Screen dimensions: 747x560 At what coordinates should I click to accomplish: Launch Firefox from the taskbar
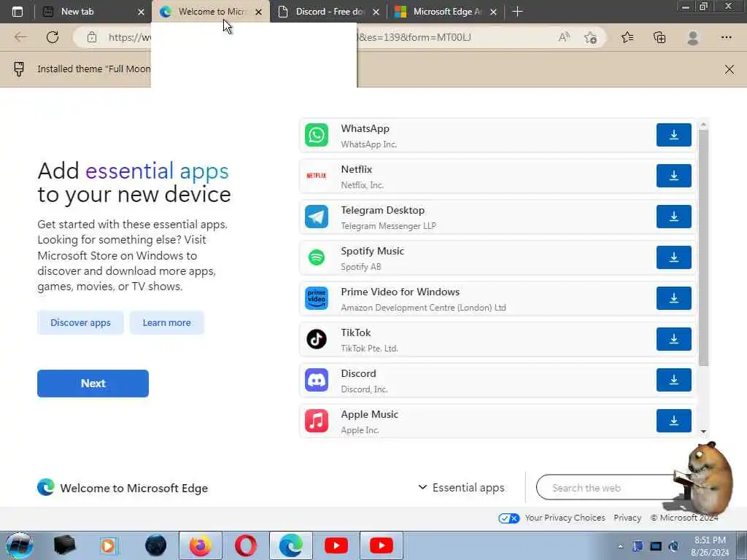tap(201, 545)
